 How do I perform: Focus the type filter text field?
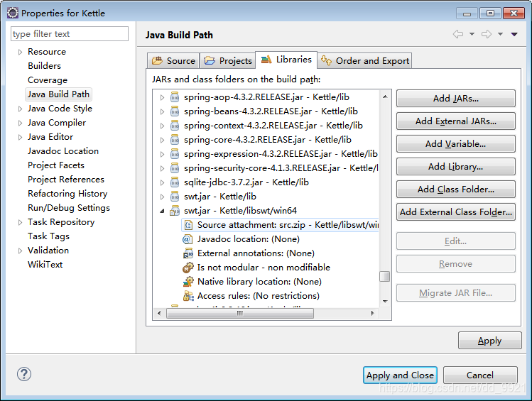coord(70,34)
